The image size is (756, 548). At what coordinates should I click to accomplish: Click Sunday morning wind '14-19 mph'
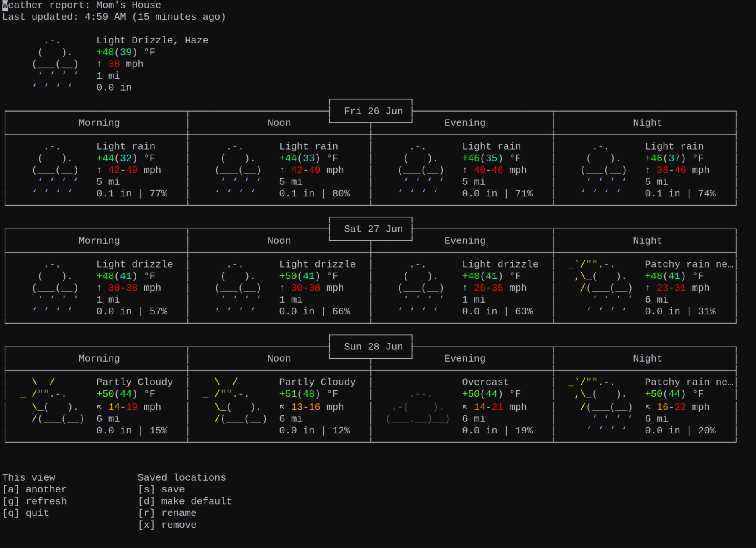click(135, 407)
